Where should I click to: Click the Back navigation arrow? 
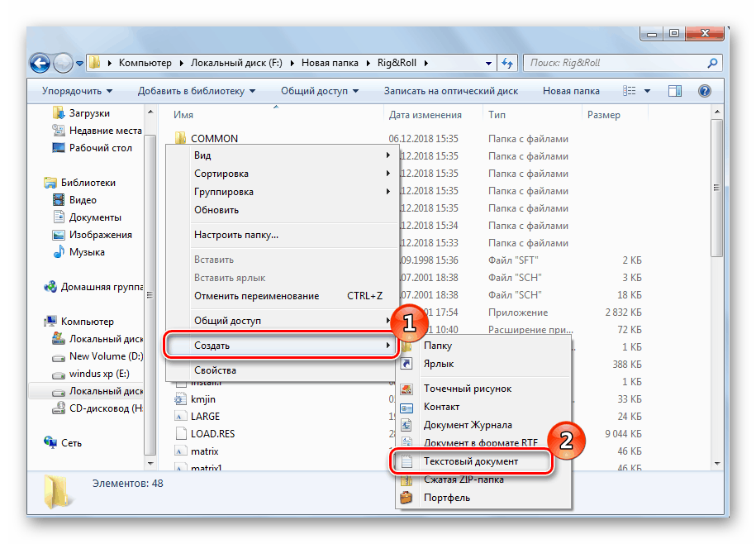click(x=40, y=63)
